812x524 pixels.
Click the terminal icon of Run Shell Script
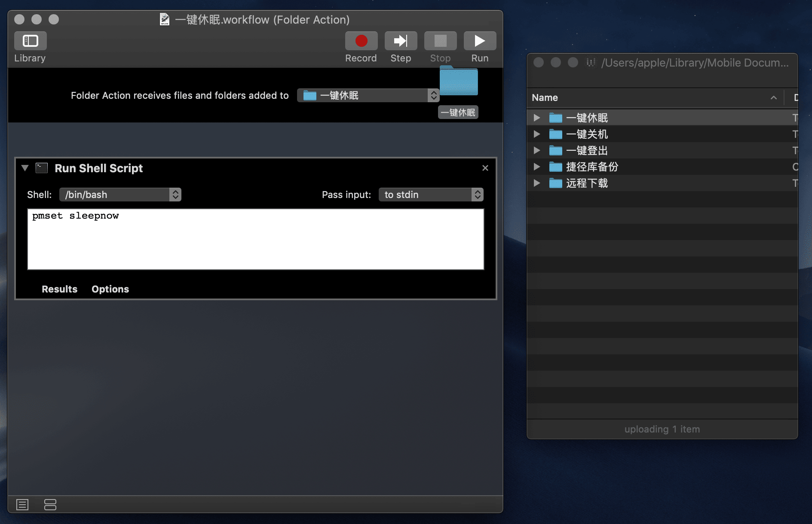click(42, 168)
